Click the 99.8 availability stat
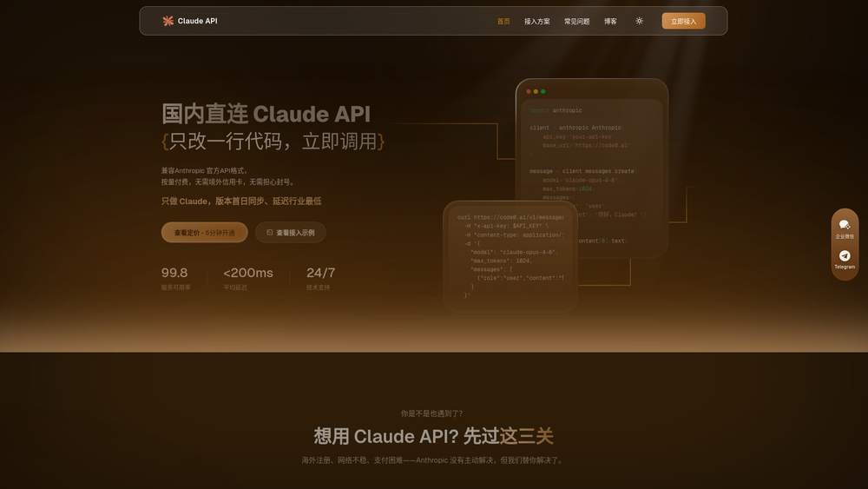Image resolution: width=868 pixels, height=489 pixels. click(x=174, y=273)
